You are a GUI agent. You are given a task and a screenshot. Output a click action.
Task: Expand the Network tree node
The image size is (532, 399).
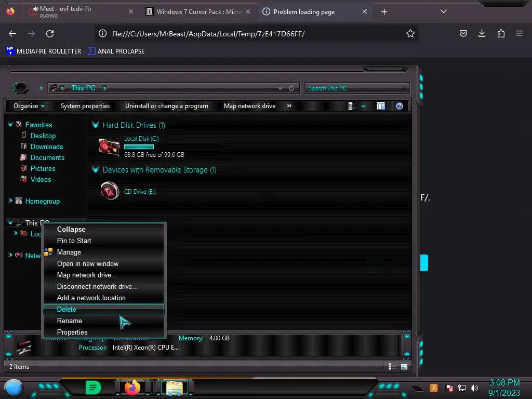coord(10,255)
